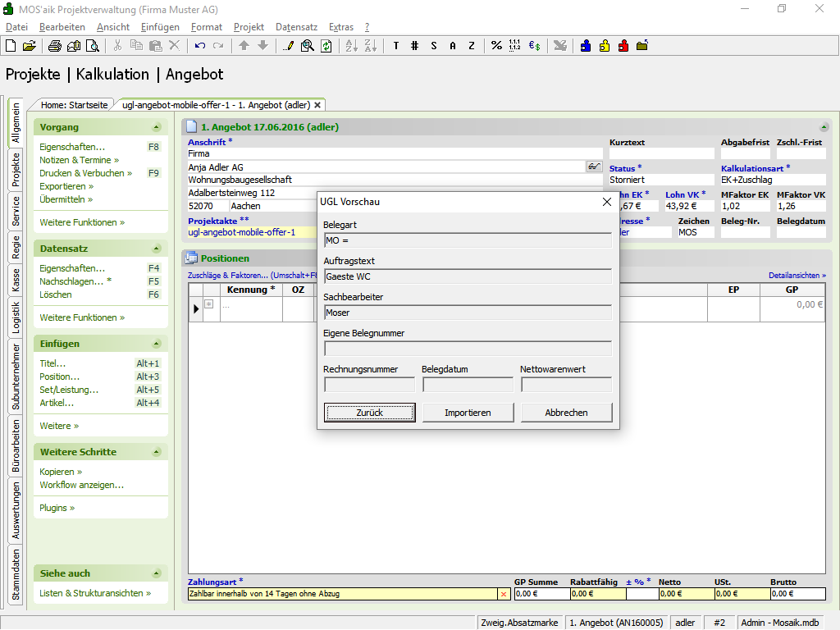Click the printer icon in toolbar
The image size is (840, 630).
point(54,46)
